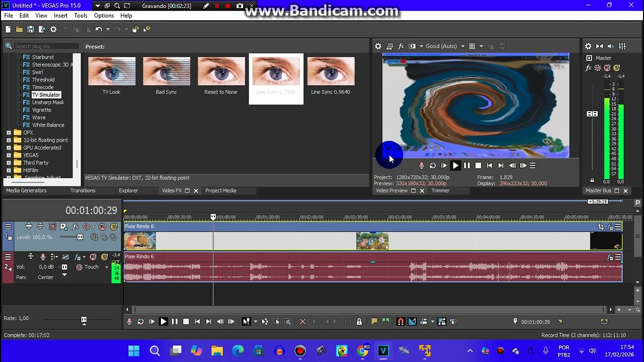Toggle Master fader channel lock
This screenshot has width=644, height=362.
[592, 180]
